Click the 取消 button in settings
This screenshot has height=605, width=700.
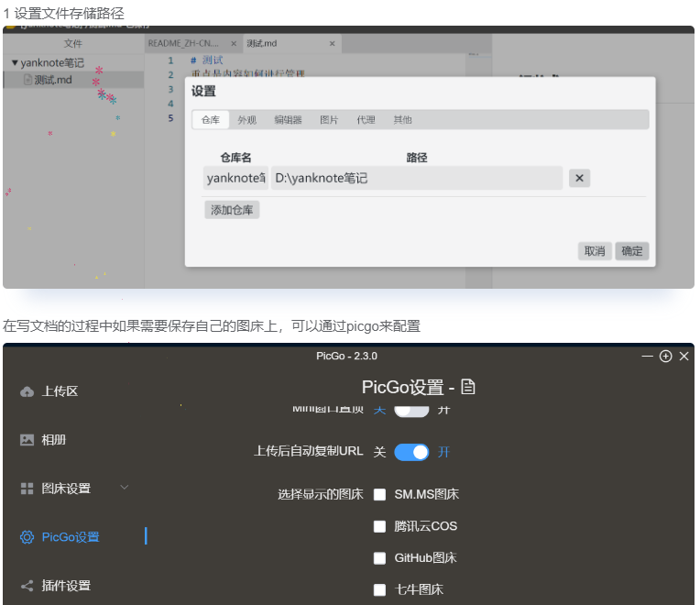coord(595,251)
